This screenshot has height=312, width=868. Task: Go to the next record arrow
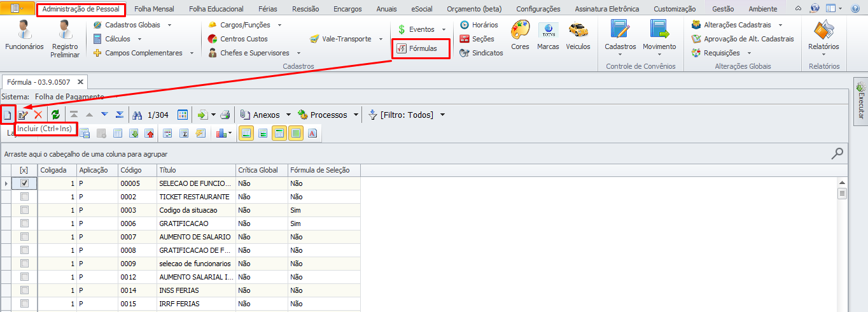tap(104, 115)
